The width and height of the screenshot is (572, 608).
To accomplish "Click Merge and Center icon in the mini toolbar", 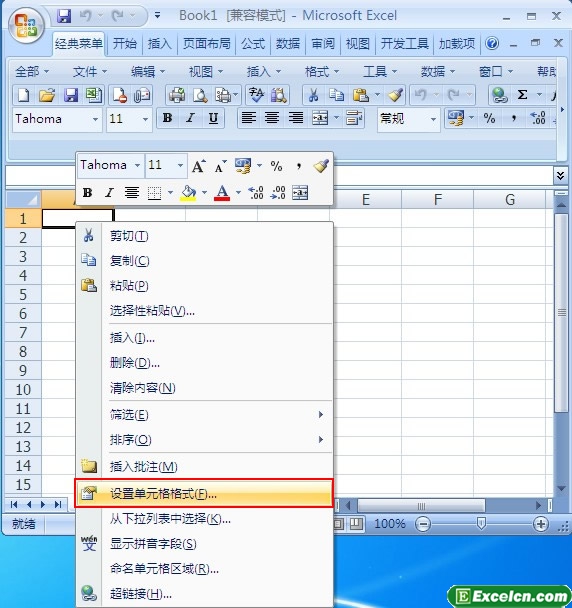I will pyautogui.click(x=300, y=192).
